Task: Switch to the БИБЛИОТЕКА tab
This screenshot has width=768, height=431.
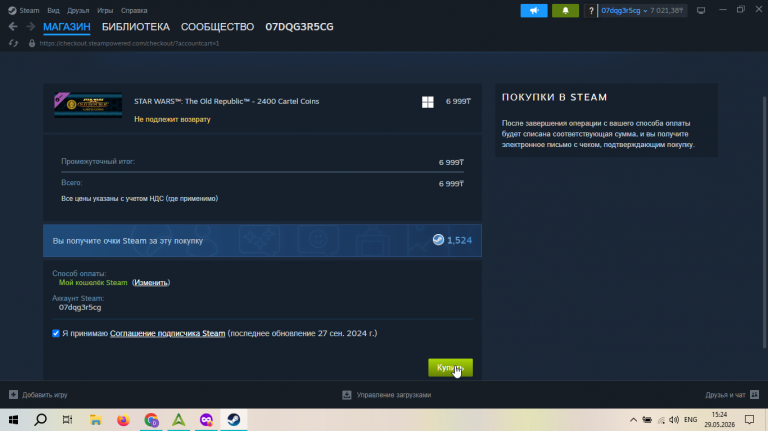Action: tap(136, 27)
